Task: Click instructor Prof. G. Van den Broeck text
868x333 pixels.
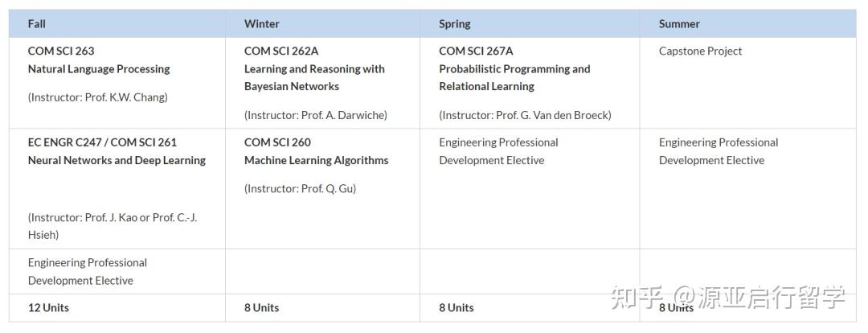Action: 525,115
